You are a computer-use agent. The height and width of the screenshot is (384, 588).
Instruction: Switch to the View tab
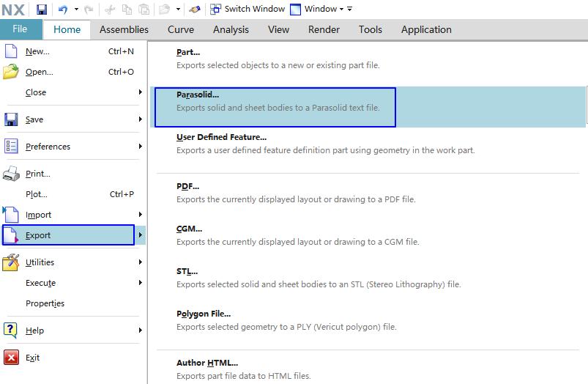pyautogui.click(x=278, y=29)
